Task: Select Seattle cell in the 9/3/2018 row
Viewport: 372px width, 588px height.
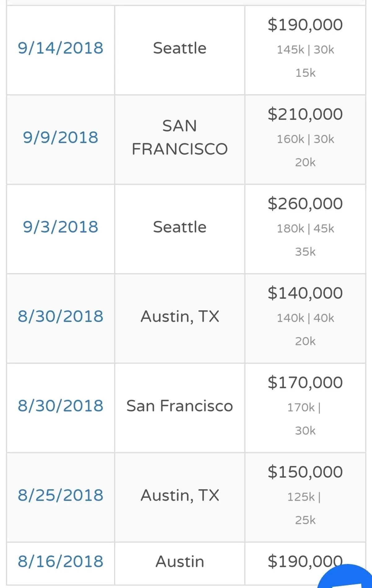Action: 179,227
